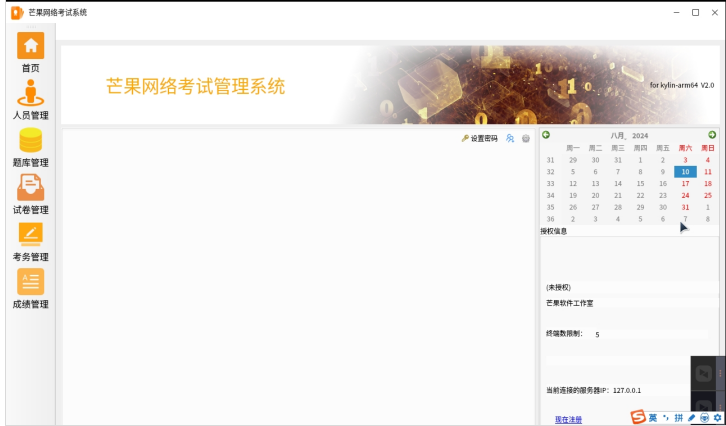The image size is (726, 426).
Task: Open the 首页 home icon
Action: coord(31,46)
